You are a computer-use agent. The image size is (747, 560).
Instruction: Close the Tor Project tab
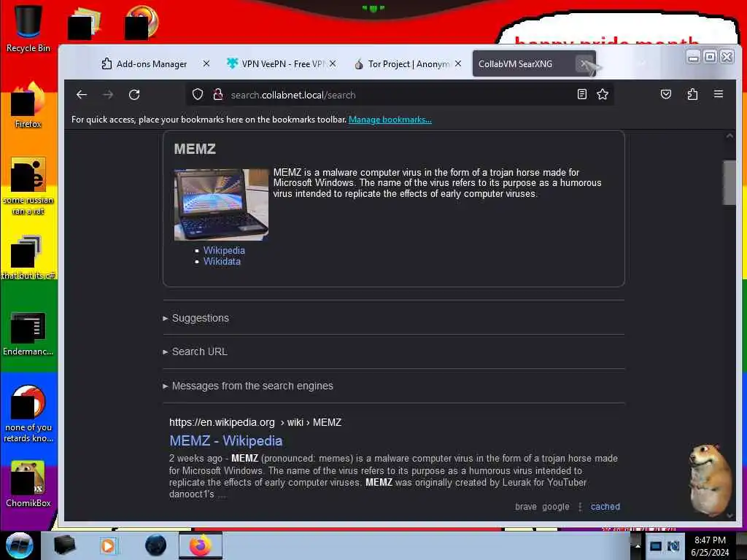[458, 63]
